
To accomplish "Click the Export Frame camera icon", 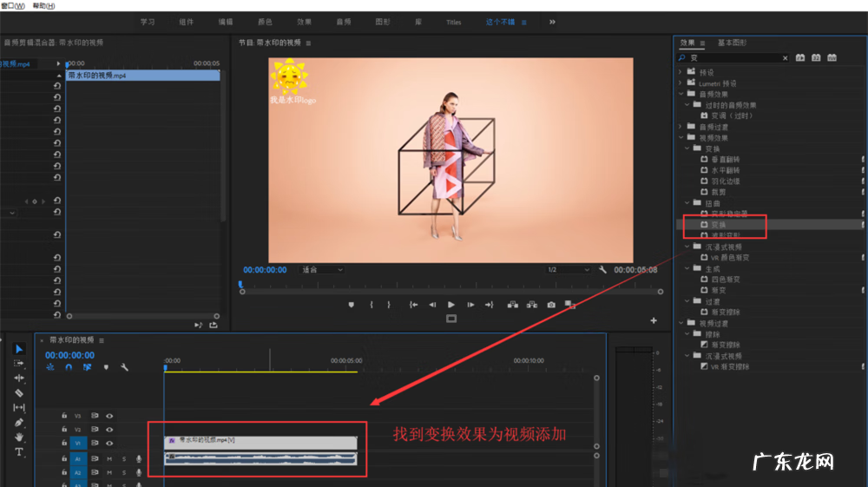I will (x=551, y=305).
